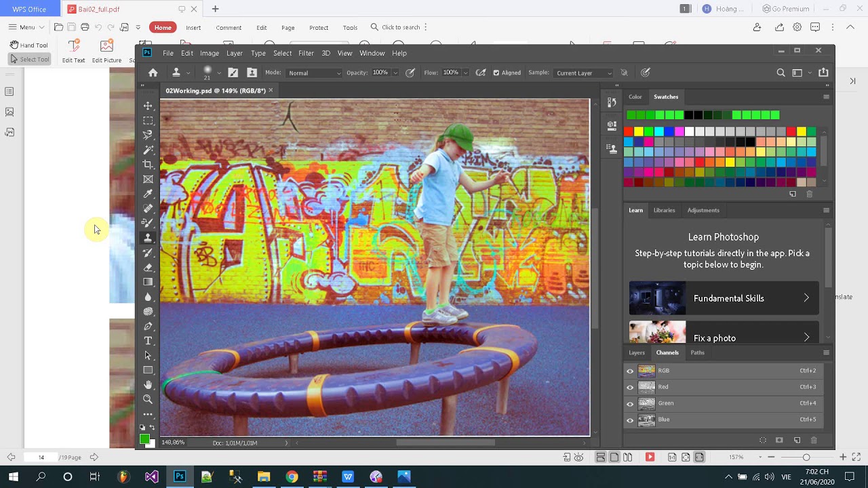868x488 pixels.
Task: Pick the Lasso tool
Action: click(x=148, y=135)
